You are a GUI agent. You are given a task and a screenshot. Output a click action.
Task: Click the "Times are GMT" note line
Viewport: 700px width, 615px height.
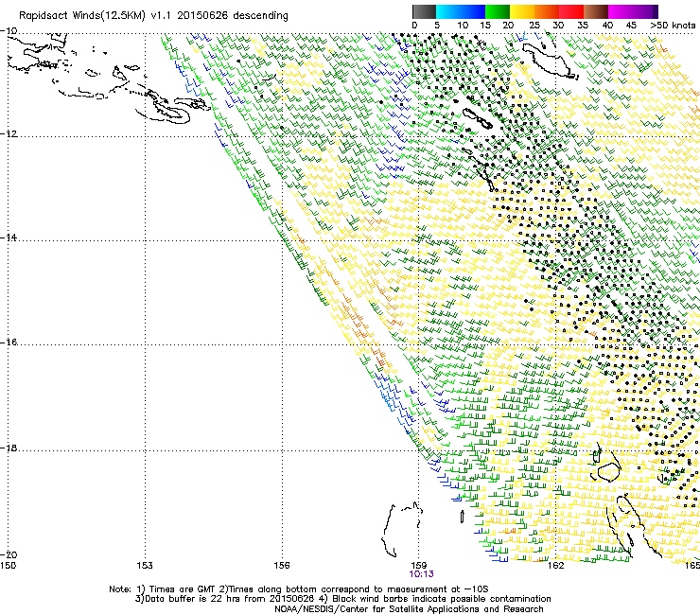299,589
